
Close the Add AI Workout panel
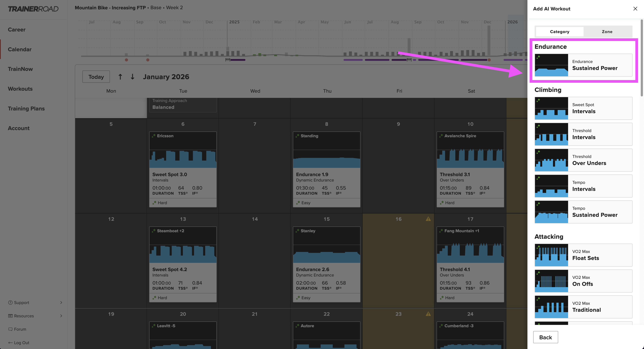click(635, 9)
